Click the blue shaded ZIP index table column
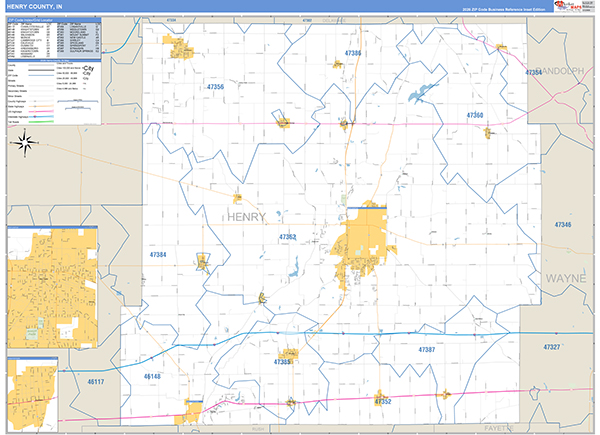Image resolution: width=600 pixels, height=435 pixels. tap(79, 40)
